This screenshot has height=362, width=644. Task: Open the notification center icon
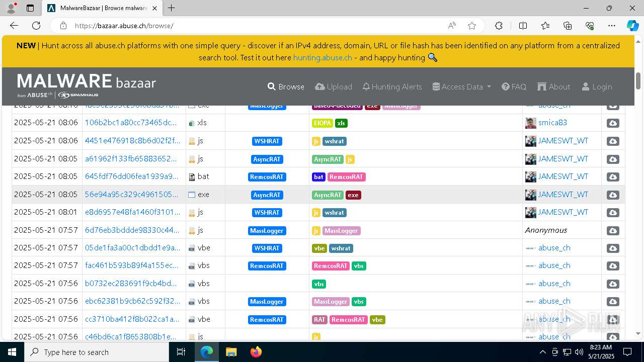pos(627,352)
